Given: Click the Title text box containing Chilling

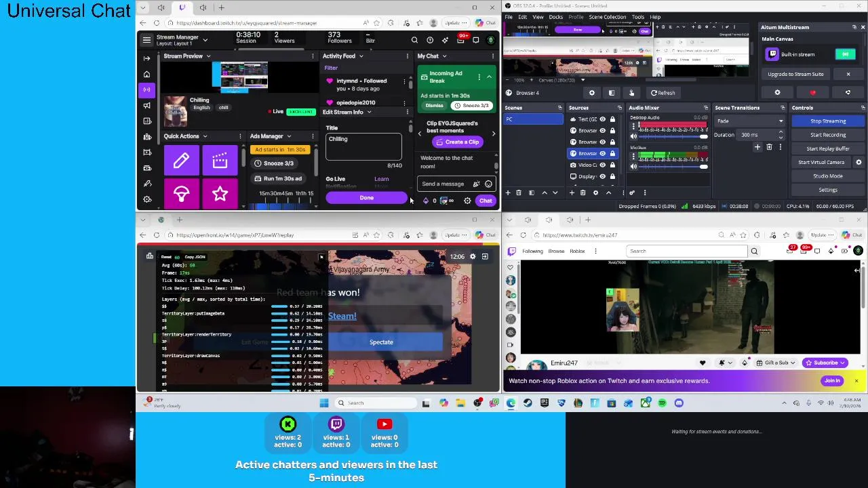Looking at the screenshot, I should [363, 147].
